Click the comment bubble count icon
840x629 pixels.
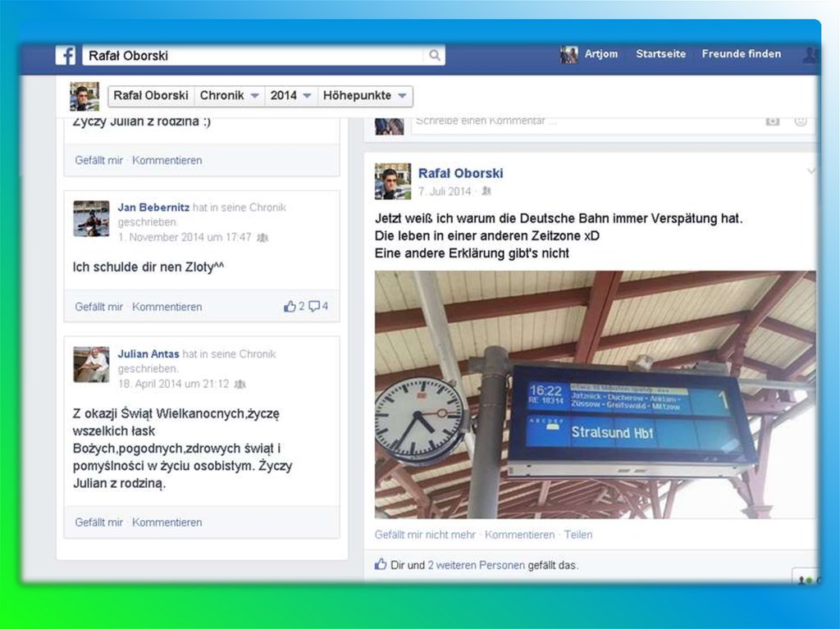click(x=318, y=307)
